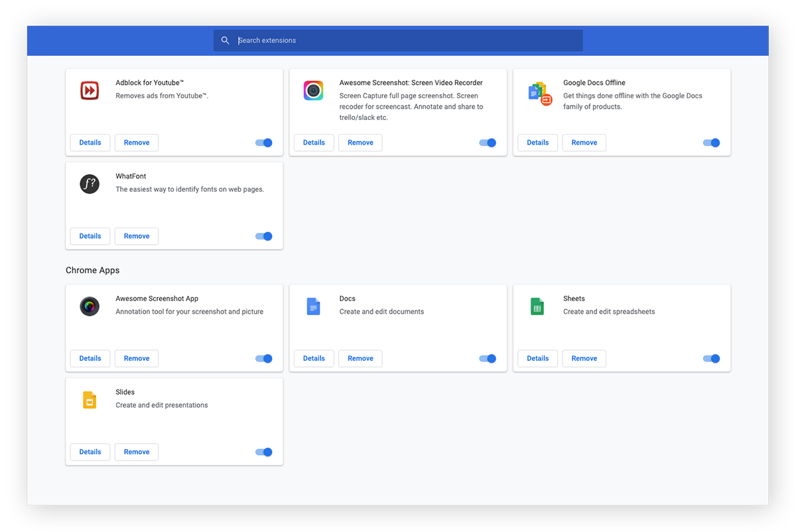
Task: Click the Google Docs Offline icon
Action: [x=540, y=94]
